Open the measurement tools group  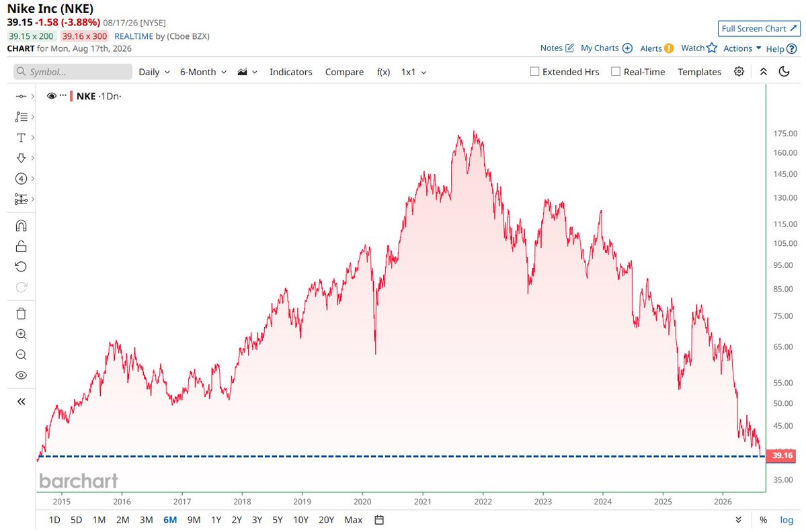(x=21, y=199)
